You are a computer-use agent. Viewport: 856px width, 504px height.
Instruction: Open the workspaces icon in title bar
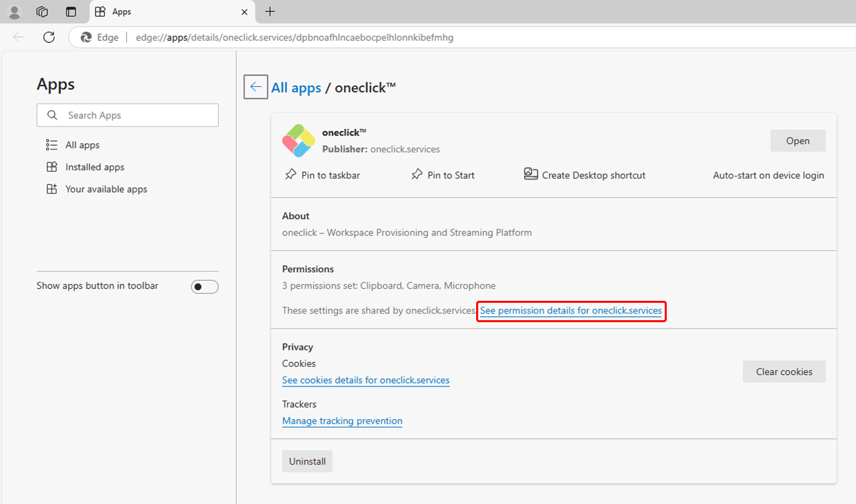(42, 11)
